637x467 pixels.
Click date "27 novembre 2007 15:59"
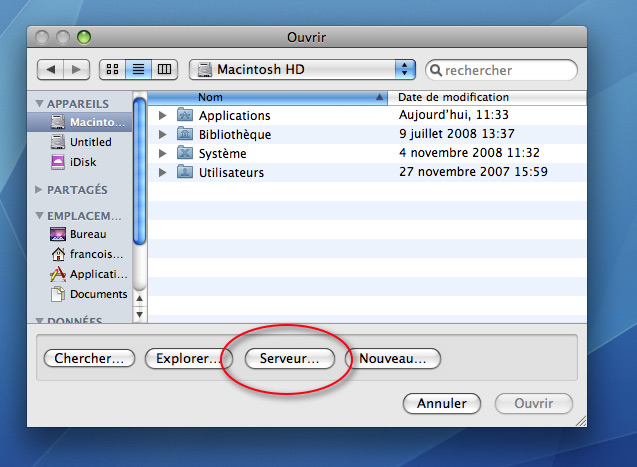point(473,172)
